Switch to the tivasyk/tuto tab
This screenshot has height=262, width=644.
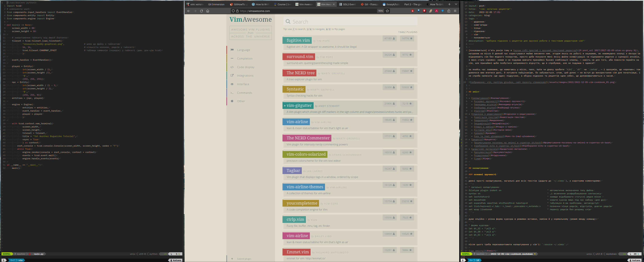(x=391, y=4)
